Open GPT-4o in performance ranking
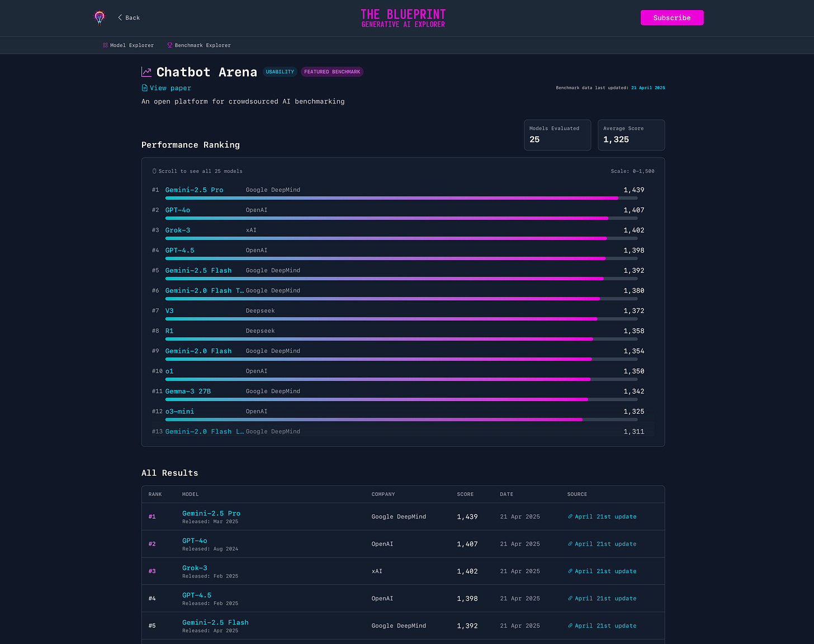This screenshot has height=644, width=814. 178,210
